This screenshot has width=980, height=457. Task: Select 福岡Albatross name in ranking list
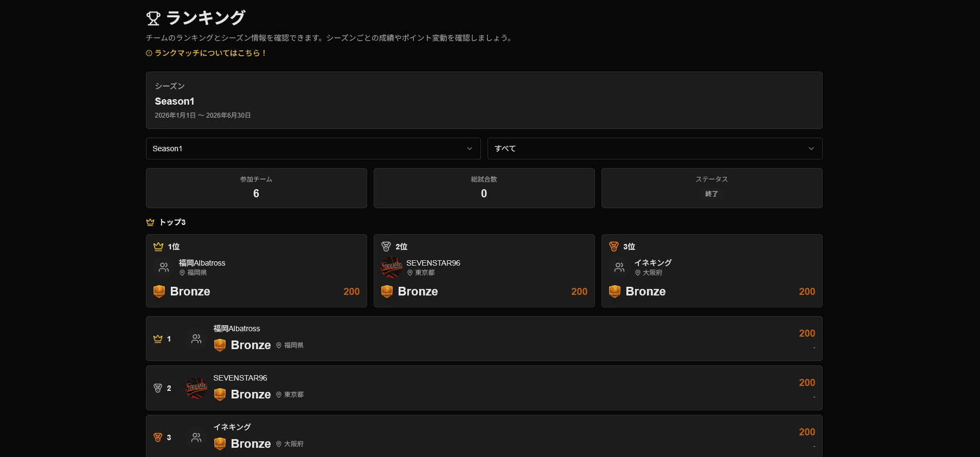point(236,329)
